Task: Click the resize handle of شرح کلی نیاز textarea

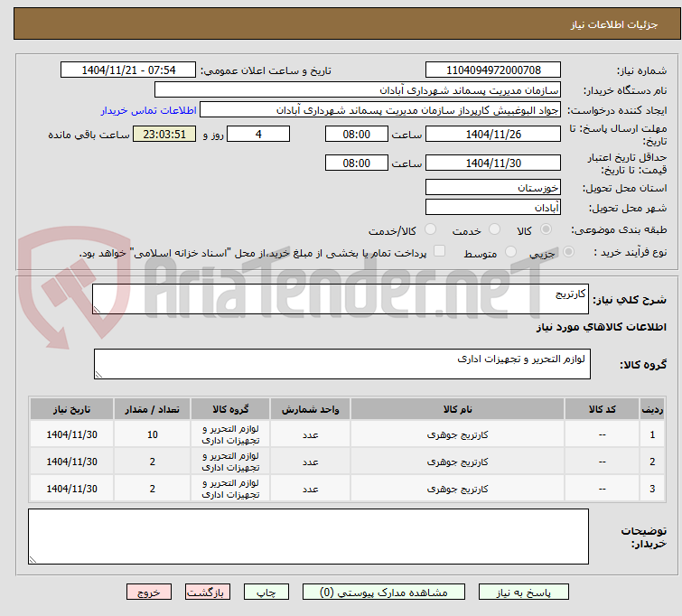Action: pyautogui.click(x=97, y=309)
